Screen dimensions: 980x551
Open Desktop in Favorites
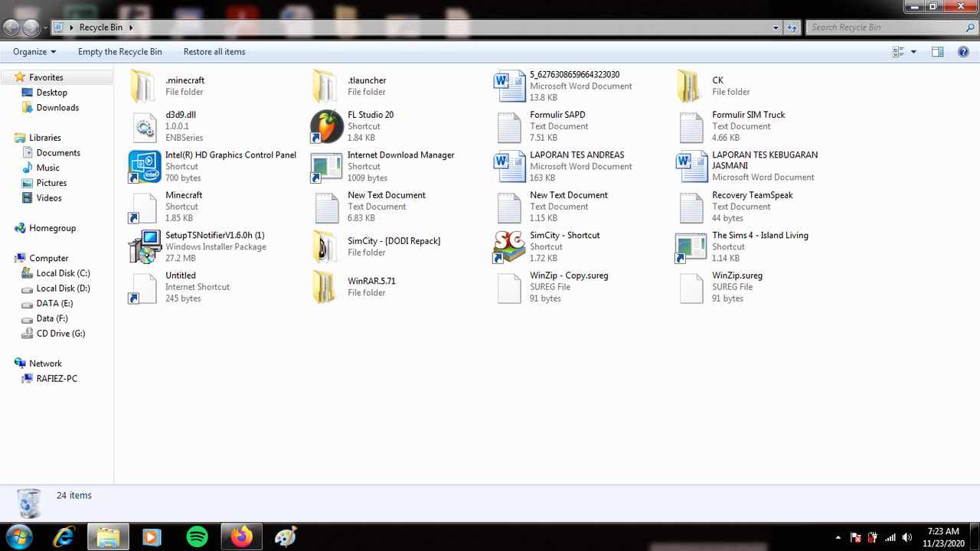click(52, 93)
